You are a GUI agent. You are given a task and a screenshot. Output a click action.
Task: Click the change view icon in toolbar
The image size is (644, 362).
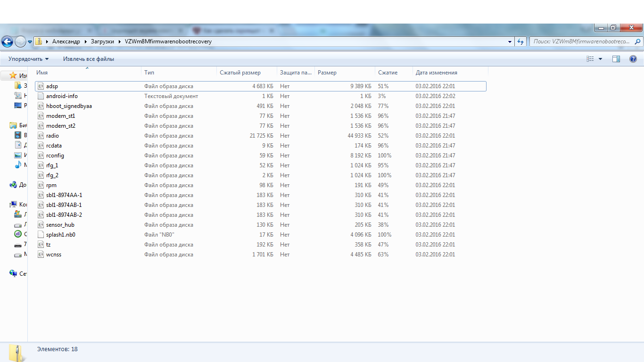coord(590,59)
